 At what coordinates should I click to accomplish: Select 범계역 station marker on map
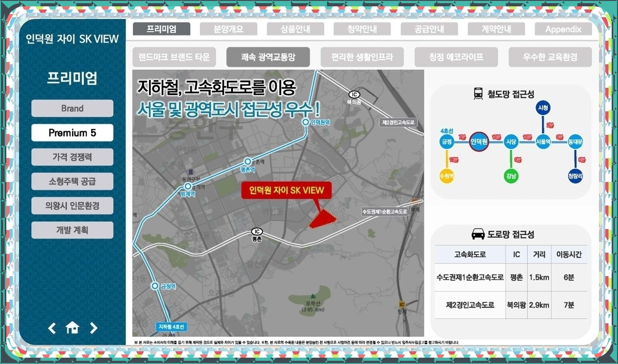[x=188, y=187]
